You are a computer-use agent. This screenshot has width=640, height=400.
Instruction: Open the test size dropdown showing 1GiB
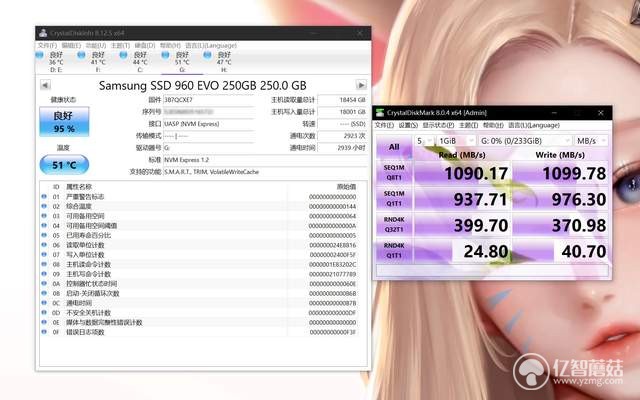pyautogui.click(x=456, y=141)
